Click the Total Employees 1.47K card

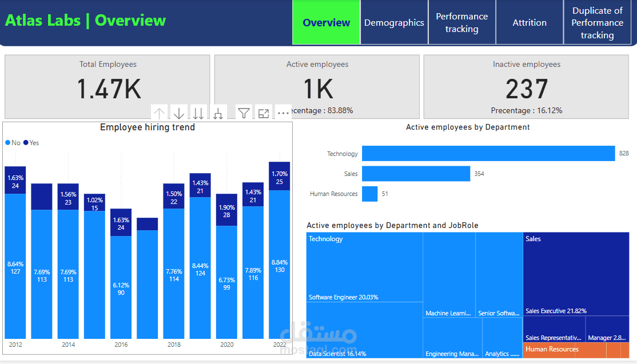click(108, 86)
